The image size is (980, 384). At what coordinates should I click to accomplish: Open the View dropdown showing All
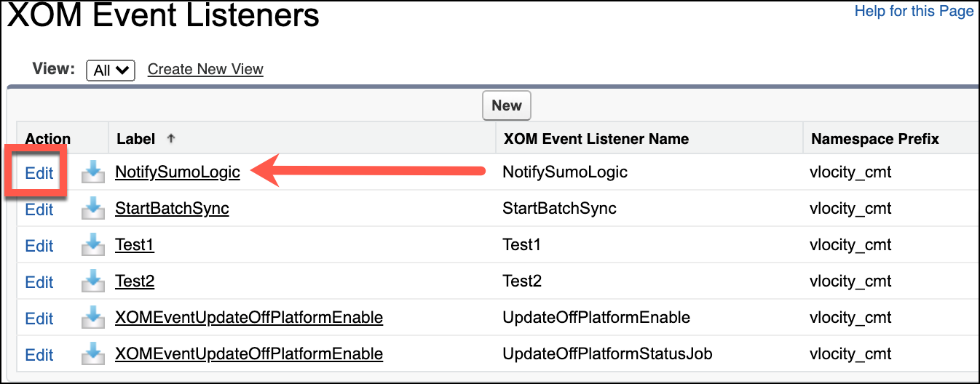(111, 70)
